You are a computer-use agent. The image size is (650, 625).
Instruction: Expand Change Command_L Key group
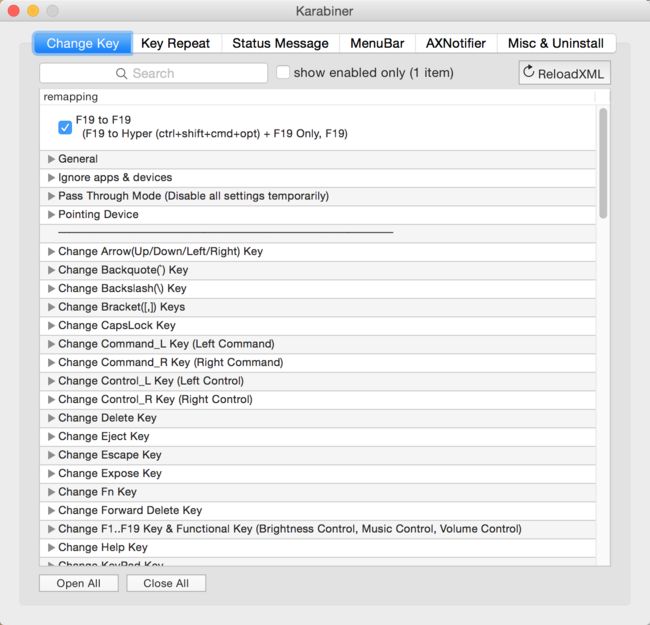pyautogui.click(x=51, y=344)
